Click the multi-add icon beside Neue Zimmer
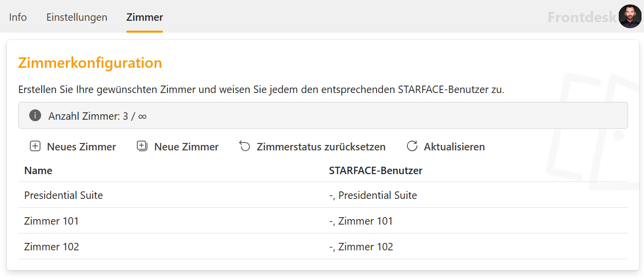This screenshot has width=644, height=279. coord(142,146)
